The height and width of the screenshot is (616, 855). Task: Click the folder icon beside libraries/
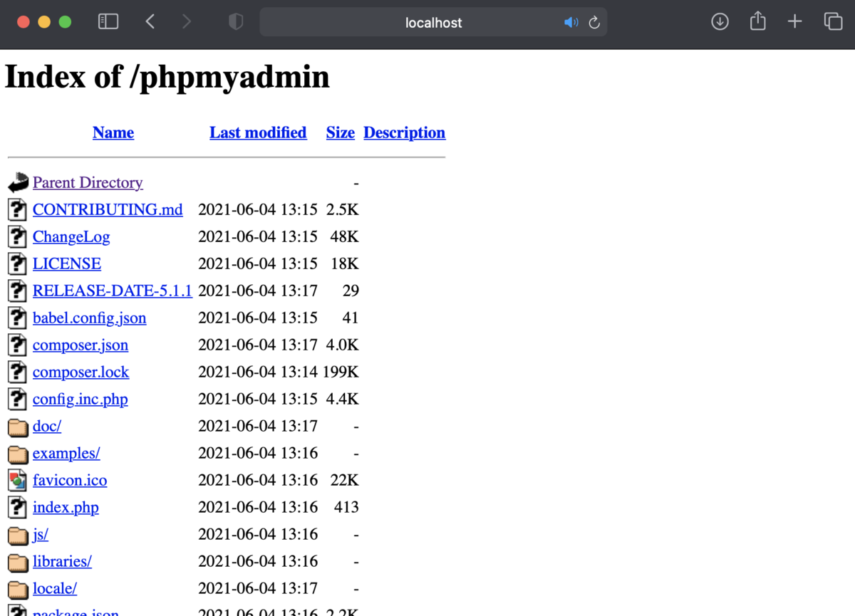(18, 562)
